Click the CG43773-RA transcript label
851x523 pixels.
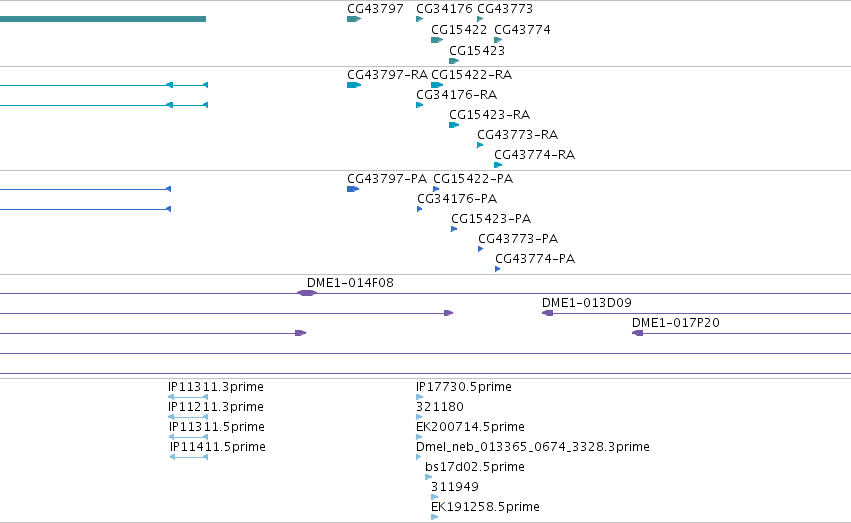tap(517, 135)
